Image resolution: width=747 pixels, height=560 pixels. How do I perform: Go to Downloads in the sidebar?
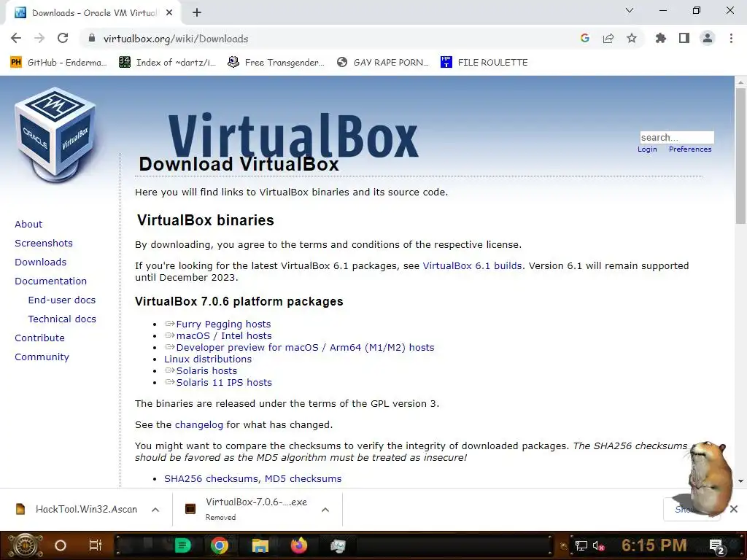click(41, 262)
